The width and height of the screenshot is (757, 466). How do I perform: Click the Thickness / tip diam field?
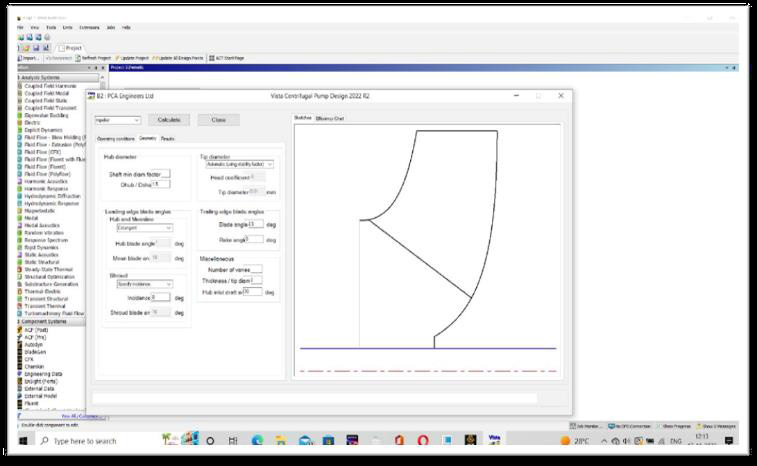click(256, 281)
